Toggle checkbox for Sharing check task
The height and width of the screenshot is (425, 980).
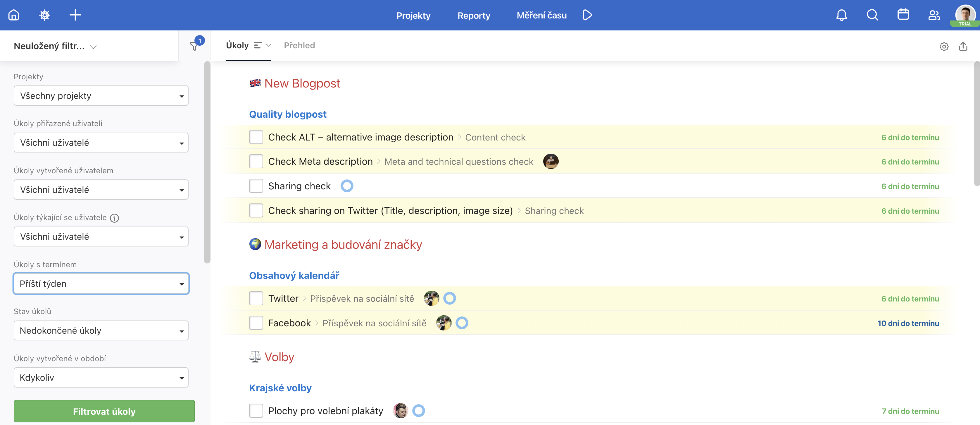[256, 186]
